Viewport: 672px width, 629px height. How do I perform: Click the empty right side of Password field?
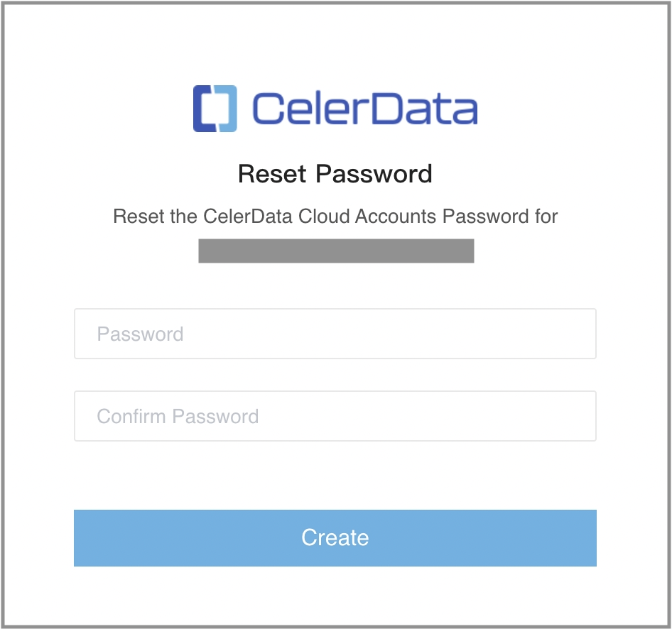[x=497, y=334]
